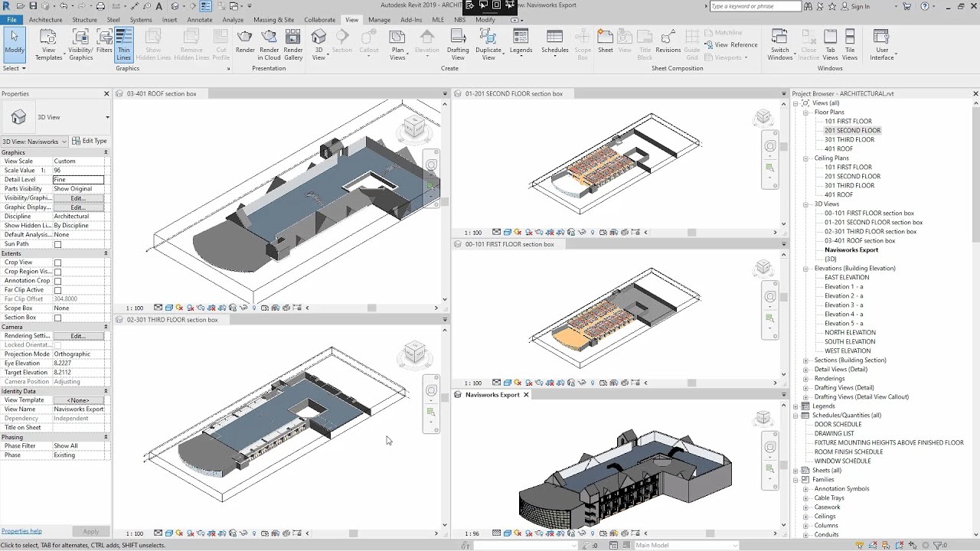Create a Drafting View
This screenshot has width=980, height=551.
[x=458, y=44]
